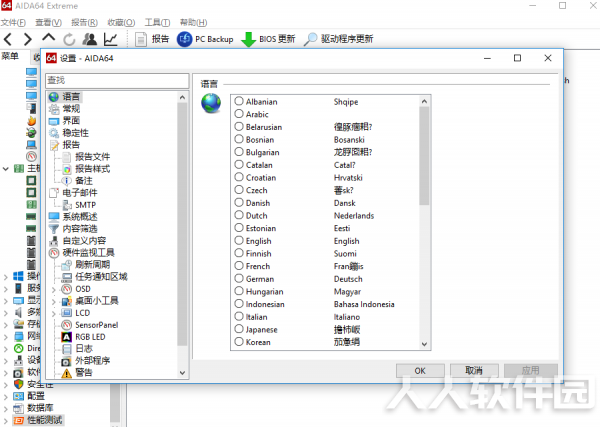Open RGB LED settings
600x427 pixels.
84,337
